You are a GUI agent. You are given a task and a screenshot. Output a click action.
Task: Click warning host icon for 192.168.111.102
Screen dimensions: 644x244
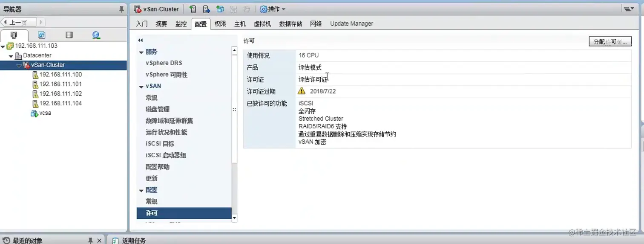(35, 94)
